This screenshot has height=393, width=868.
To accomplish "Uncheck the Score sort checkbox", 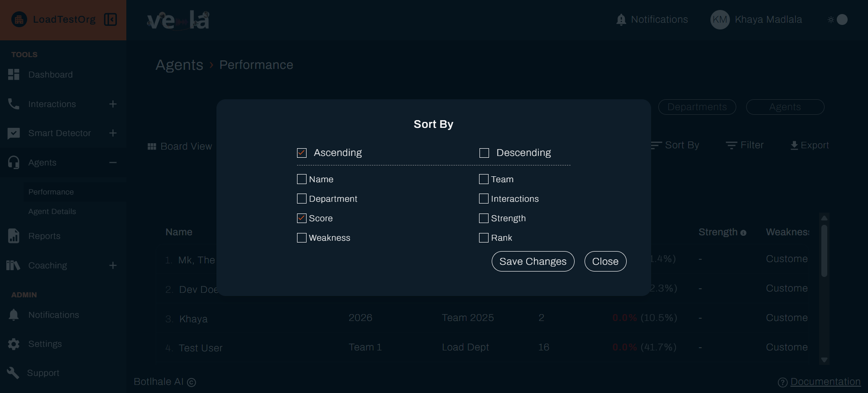I will (302, 218).
